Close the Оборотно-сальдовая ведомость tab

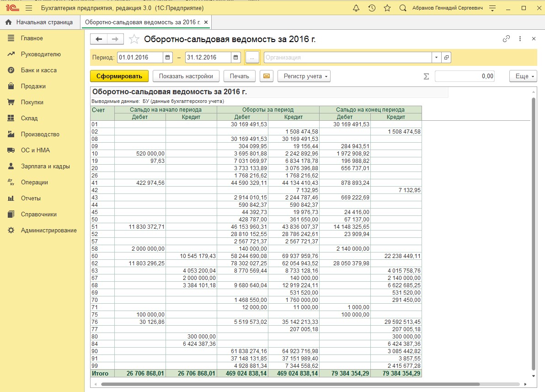(206, 22)
